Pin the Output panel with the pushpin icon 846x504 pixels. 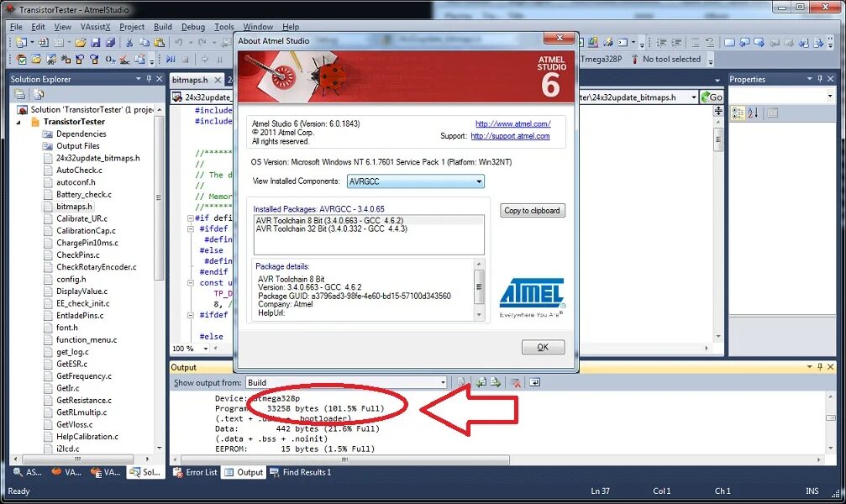(820, 366)
